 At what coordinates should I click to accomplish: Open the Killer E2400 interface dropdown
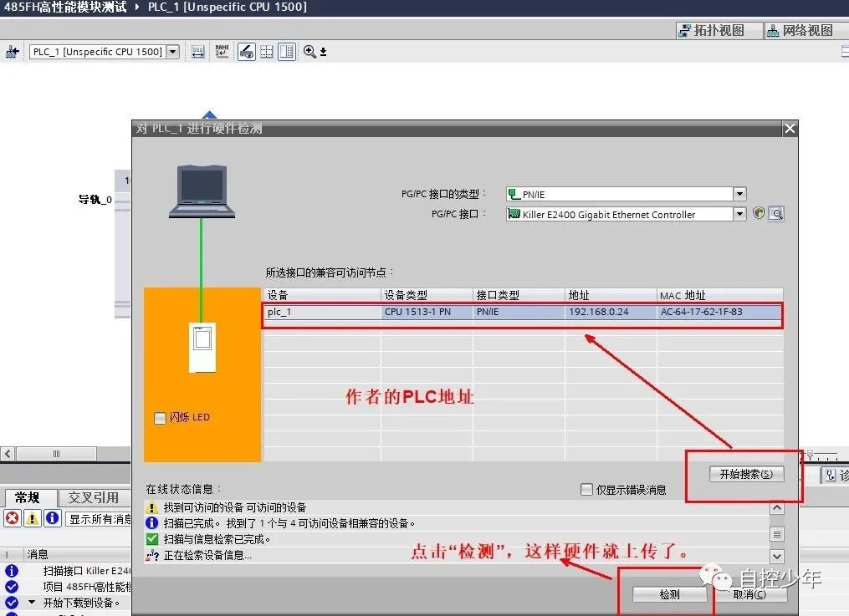tap(739, 213)
